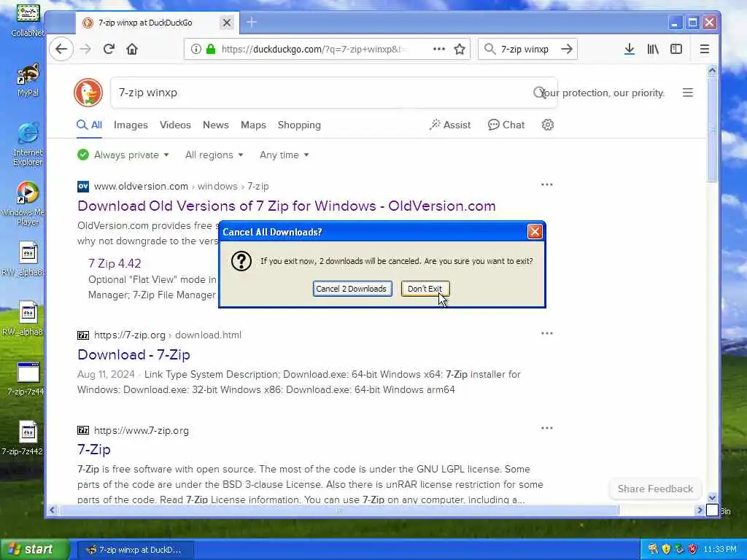
Task: Switch to the Shopping tab
Action: (299, 125)
